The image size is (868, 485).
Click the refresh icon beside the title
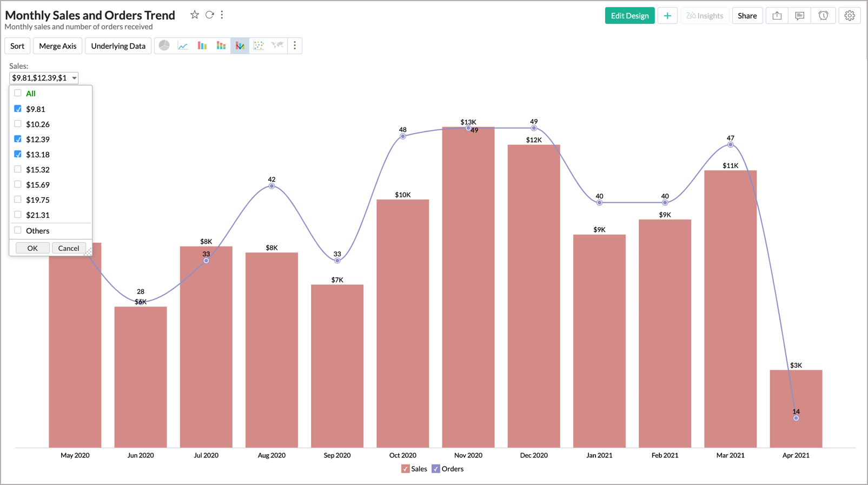click(209, 15)
